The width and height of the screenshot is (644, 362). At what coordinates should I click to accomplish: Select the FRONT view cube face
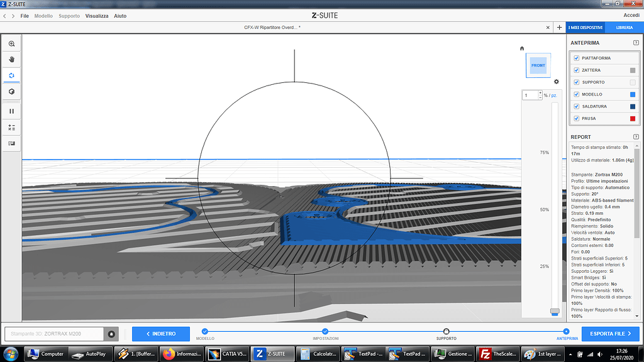(538, 65)
